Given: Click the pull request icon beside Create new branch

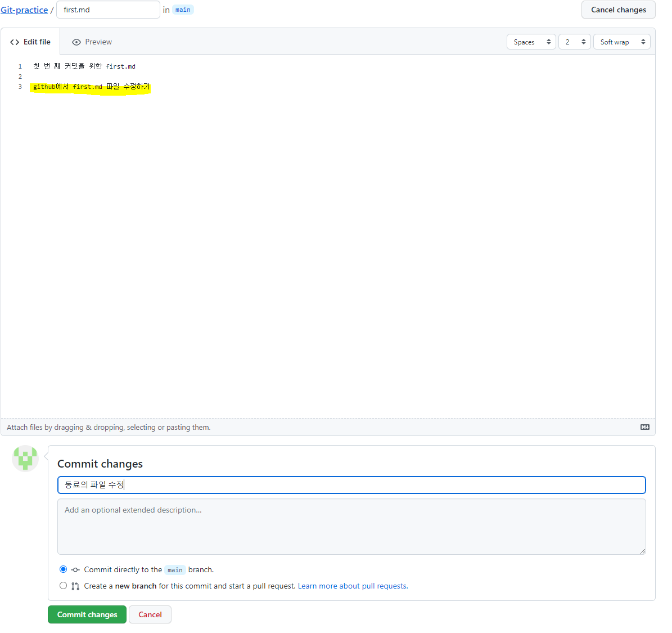Looking at the screenshot, I should 75,586.
